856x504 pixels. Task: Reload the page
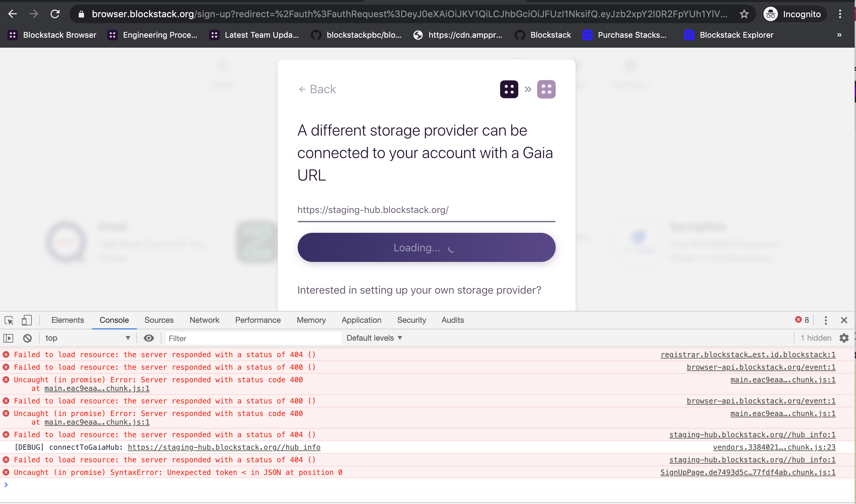pyautogui.click(x=55, y=14)
